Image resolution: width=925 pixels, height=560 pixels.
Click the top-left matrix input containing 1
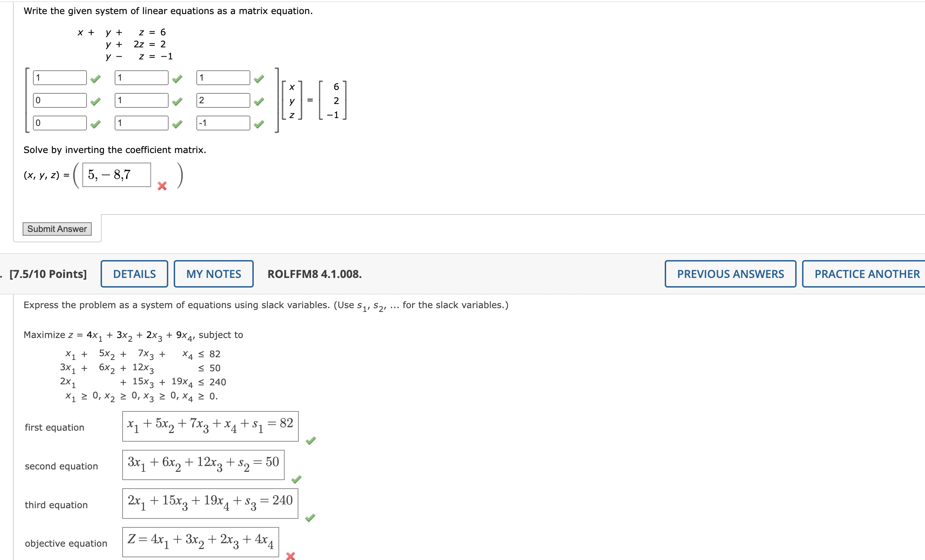(59, 78)
